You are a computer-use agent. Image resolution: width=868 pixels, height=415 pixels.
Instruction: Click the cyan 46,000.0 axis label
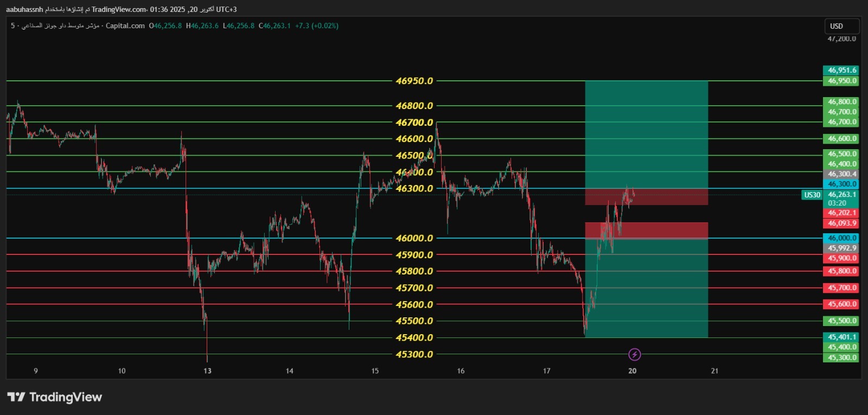click(x=841, y=238)
